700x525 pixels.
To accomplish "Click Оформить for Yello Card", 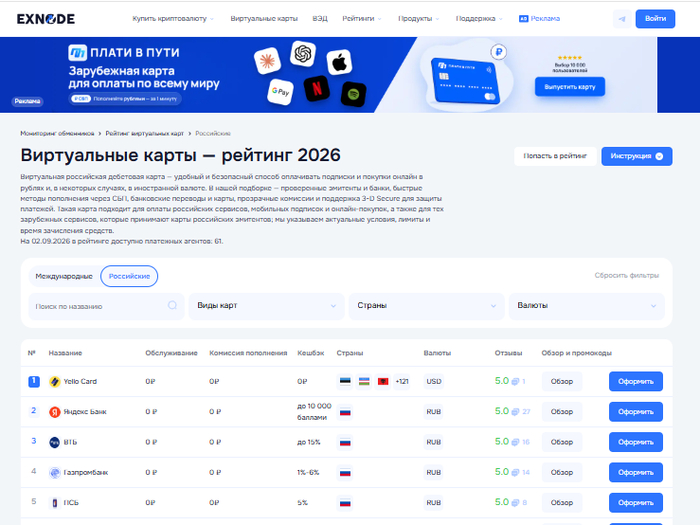I will (x=636, y=382).
